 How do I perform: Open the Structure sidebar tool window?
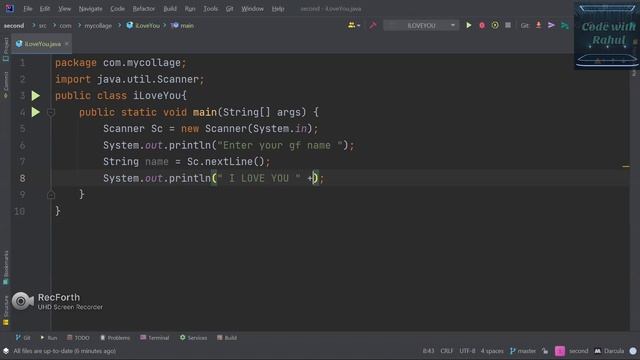click(x=6, y=310)
